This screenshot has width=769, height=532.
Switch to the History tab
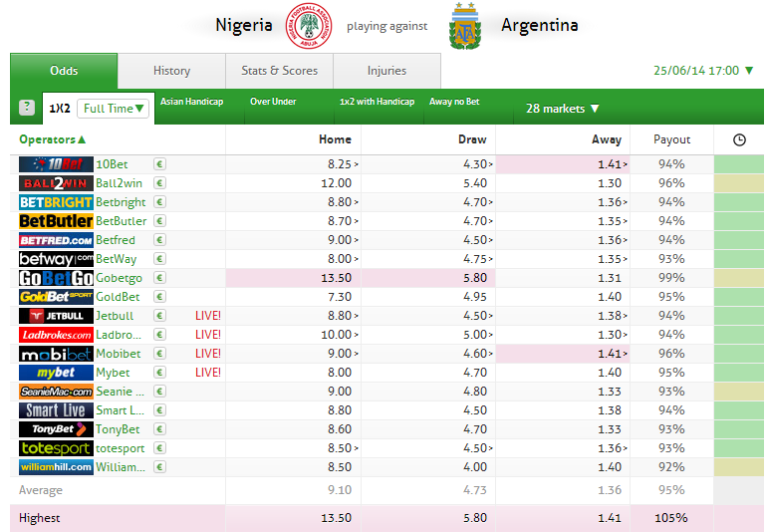tap(171, 71)
